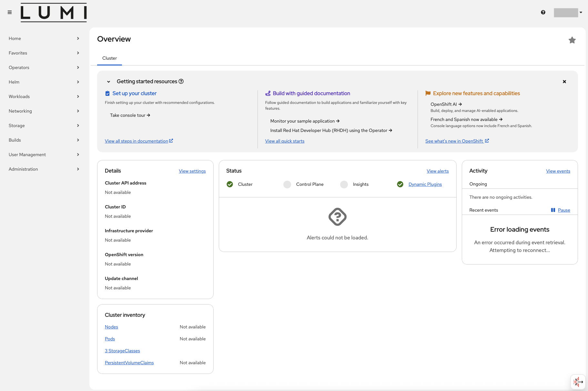Select the Cluster tab
The width and height of the screenshot is (588, 391).
point(109,58)
